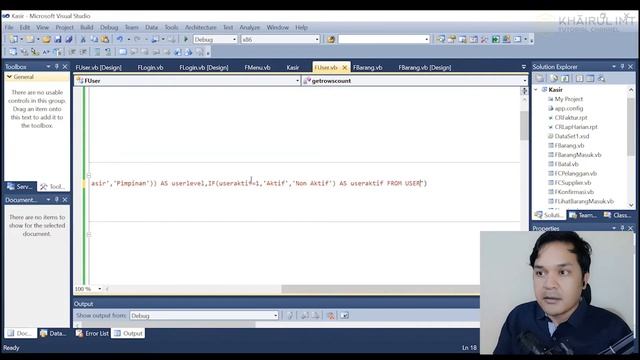Click the Decrease Indent icon
The image size is (640, 360).
click(x=72, y=52)
